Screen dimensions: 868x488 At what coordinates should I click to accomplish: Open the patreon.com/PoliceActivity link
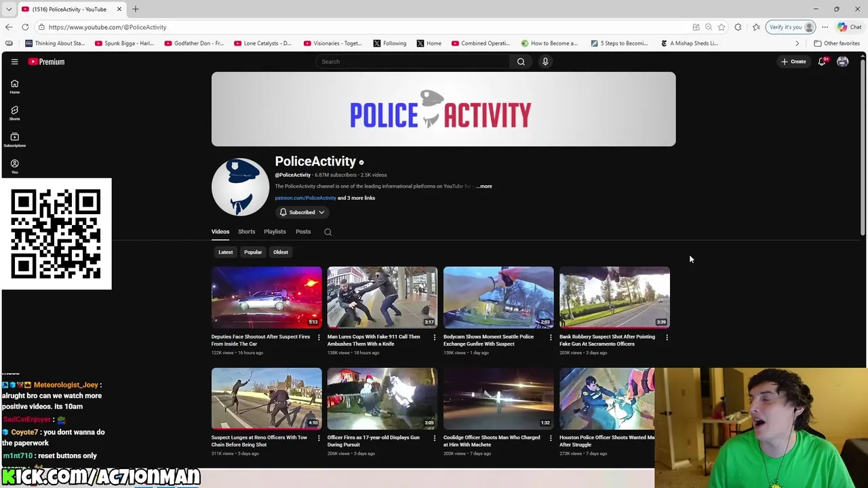click(305, 198)
